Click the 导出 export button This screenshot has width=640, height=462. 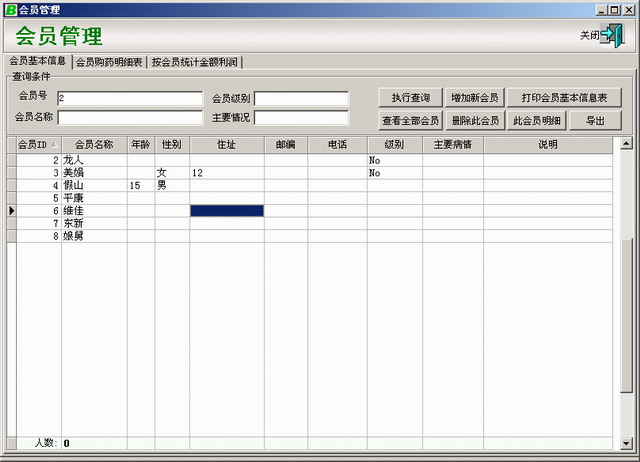tap(596, 121)
